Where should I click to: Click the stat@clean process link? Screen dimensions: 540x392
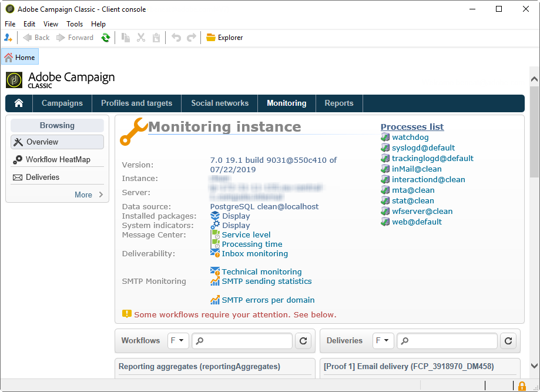pyautogui.click(x=413, y=201)
